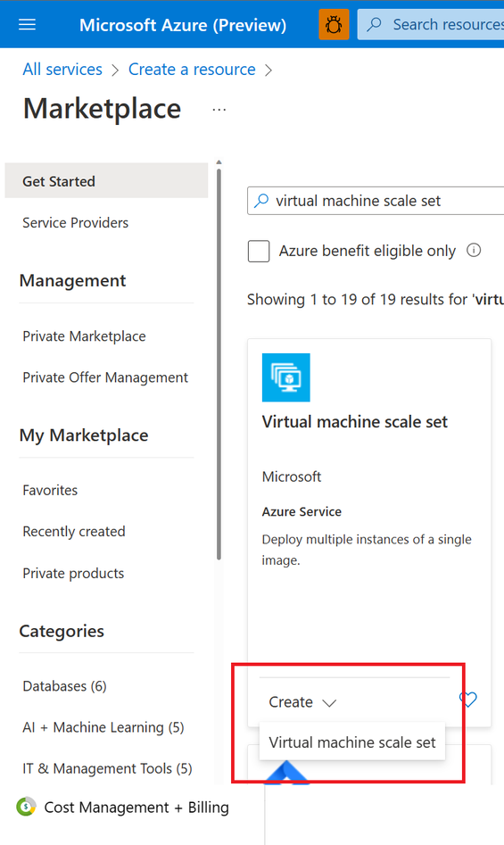Click the sidebar vertical scrollbar

tap(219, 364)
